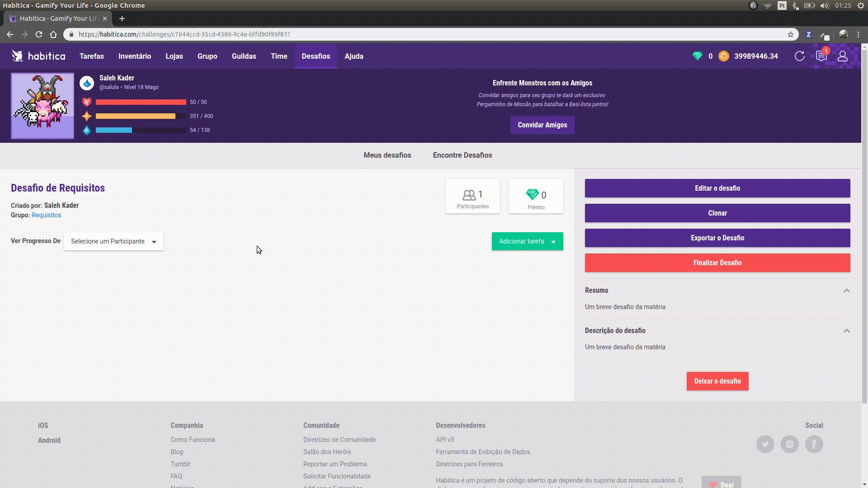Open the Twitter social icon
The height and width of the screenshot is (488, 868).
[765, 444]
